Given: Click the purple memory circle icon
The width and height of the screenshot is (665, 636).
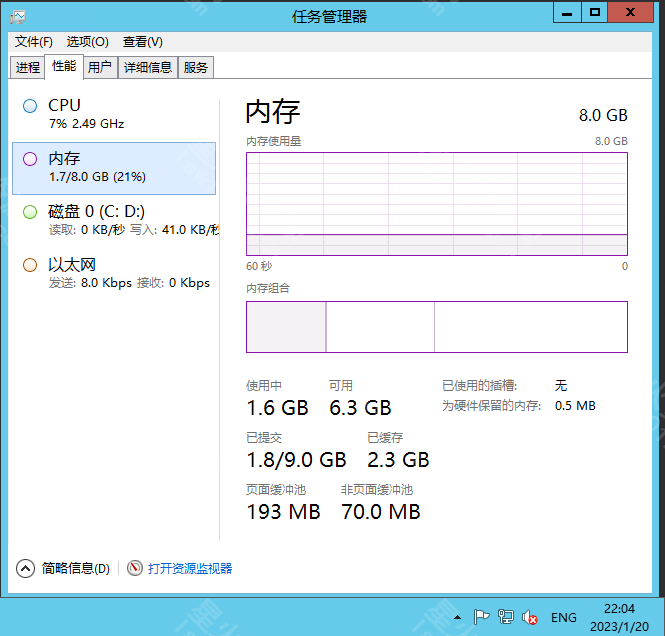Looking at the screenshot, I should (x=30, y=159).
